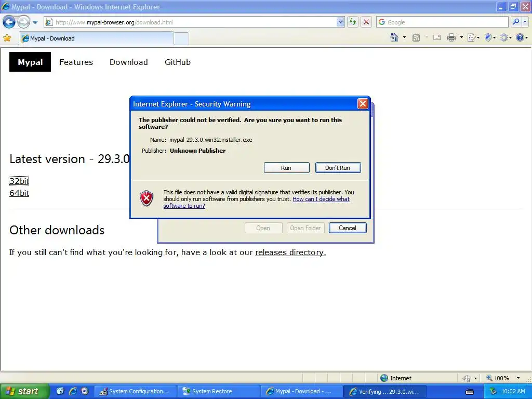Open the GitHub nav link

tap(178, 62)
